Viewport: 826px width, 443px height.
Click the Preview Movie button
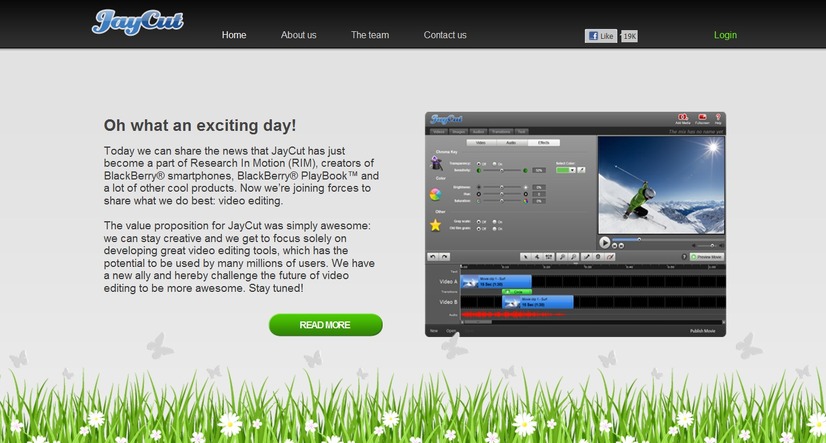(707, 257)
